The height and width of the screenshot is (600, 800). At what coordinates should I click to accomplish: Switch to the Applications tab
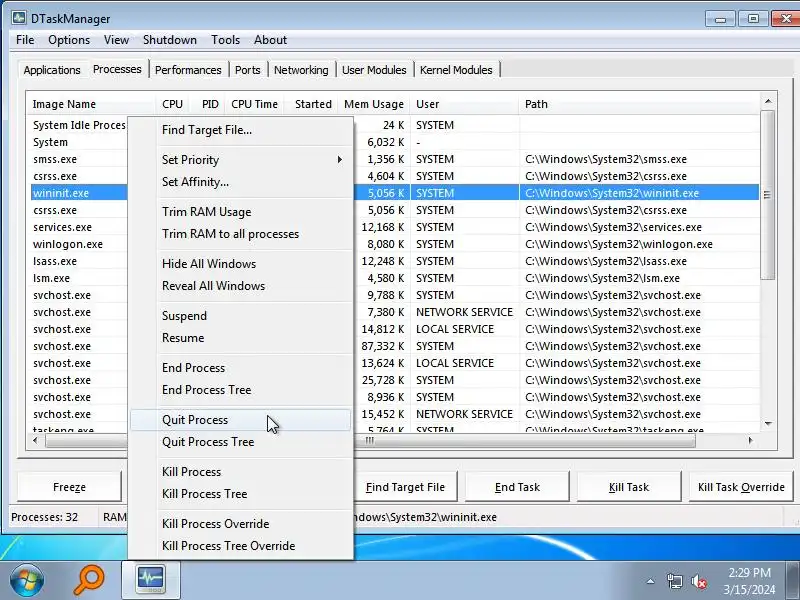point(52,70)
